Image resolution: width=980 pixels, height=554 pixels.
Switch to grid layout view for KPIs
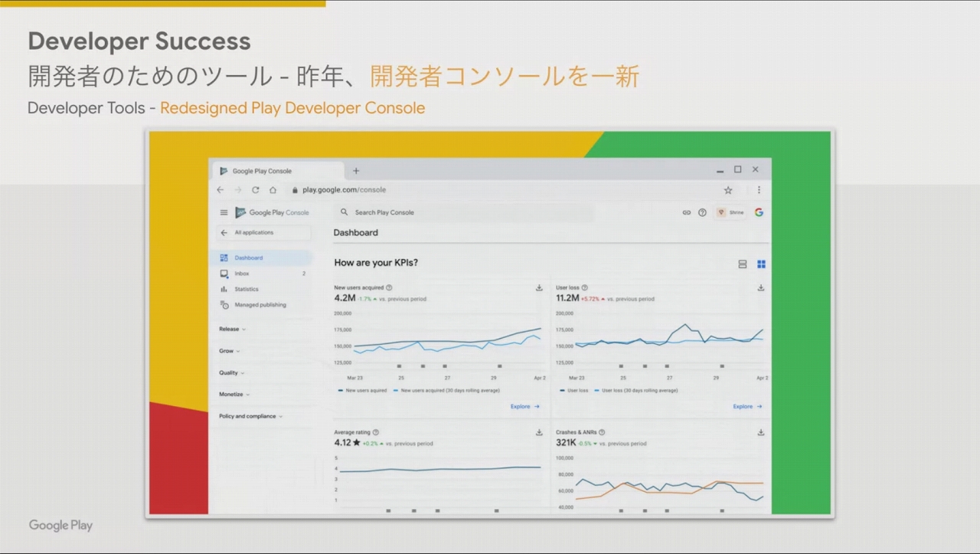[x=761, y=264]
